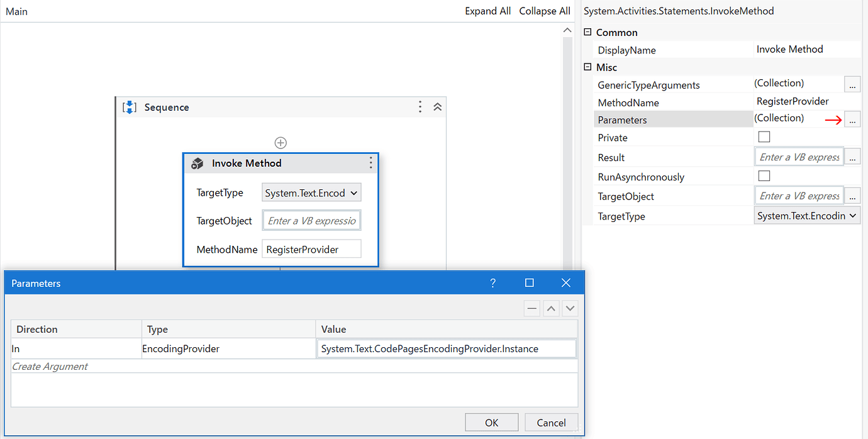Click the help question mark in Parameters dialog
The height and width of the screenshot is (439, 868).
coord(492,283)
